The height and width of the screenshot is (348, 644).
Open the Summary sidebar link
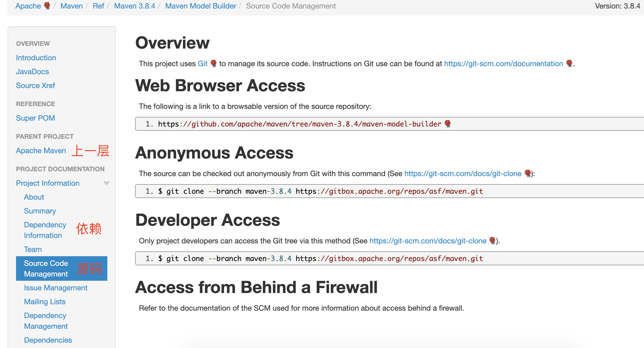(x=40, y=211)
